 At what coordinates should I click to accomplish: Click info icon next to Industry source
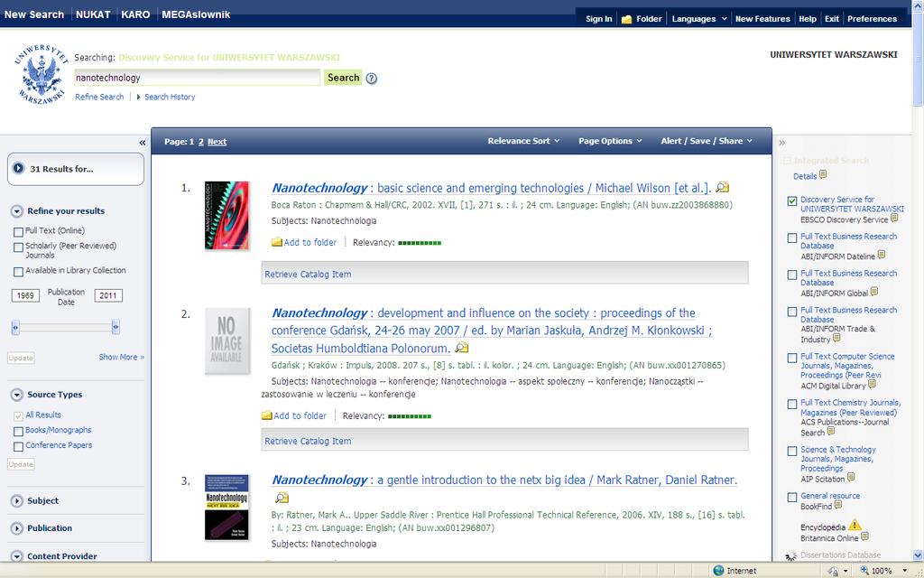836,339
